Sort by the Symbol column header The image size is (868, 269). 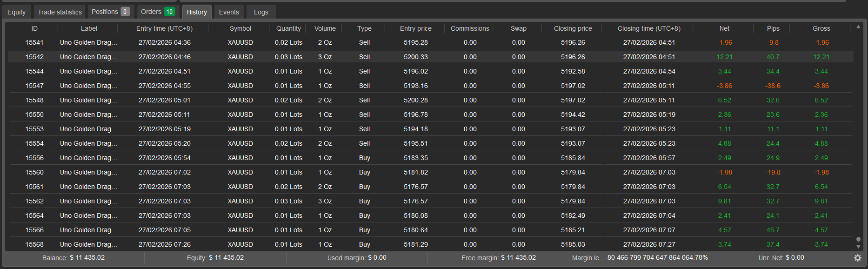(240, 28)
